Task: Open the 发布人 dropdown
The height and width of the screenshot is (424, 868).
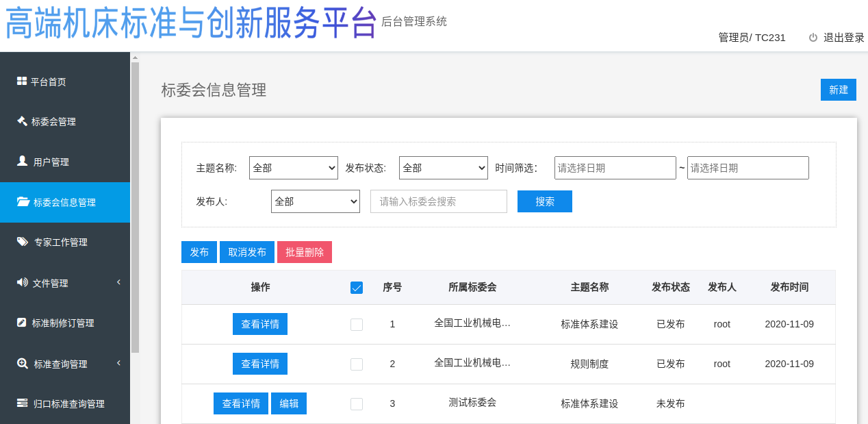Action: pos(315,201)
